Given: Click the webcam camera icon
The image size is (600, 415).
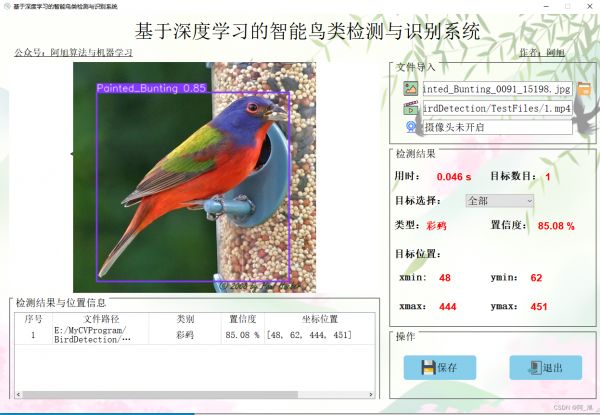Looking at the screenshot, I should 411,127.
